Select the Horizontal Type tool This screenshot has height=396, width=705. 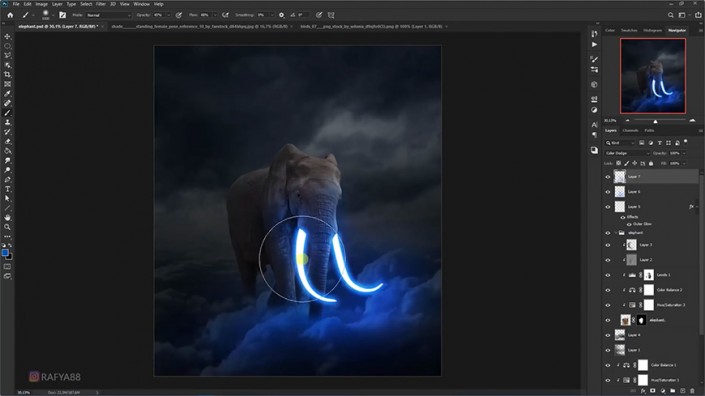(x=7, y=189)
